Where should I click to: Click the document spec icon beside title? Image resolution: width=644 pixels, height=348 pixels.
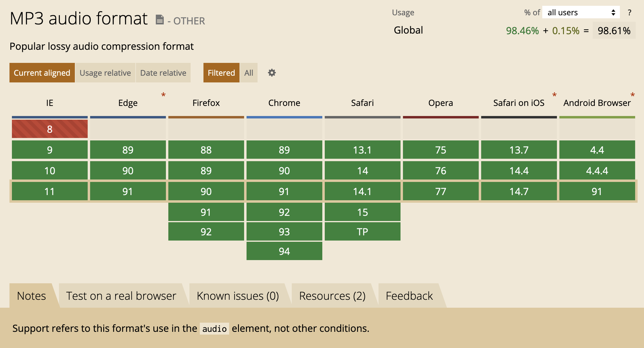tap(159, 20)
